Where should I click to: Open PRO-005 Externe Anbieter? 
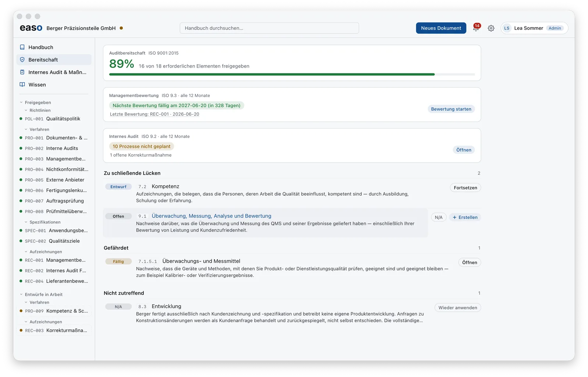tap(54, 180)
